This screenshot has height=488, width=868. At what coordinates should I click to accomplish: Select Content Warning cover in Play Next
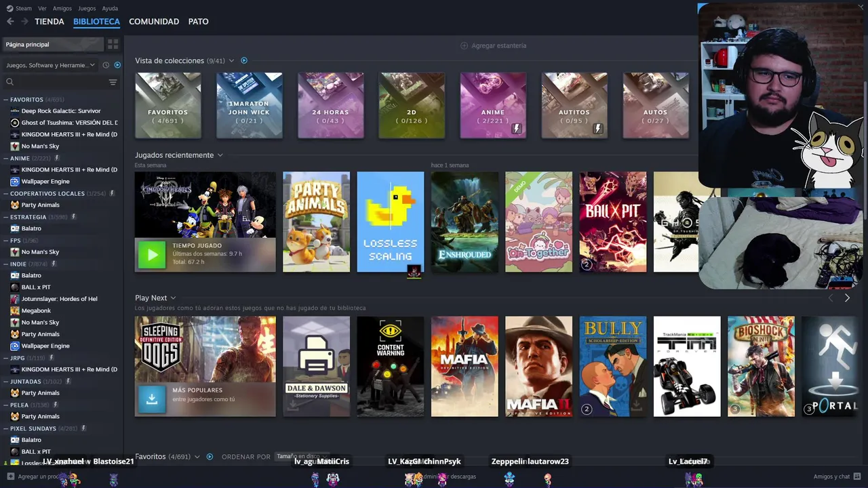390,366
